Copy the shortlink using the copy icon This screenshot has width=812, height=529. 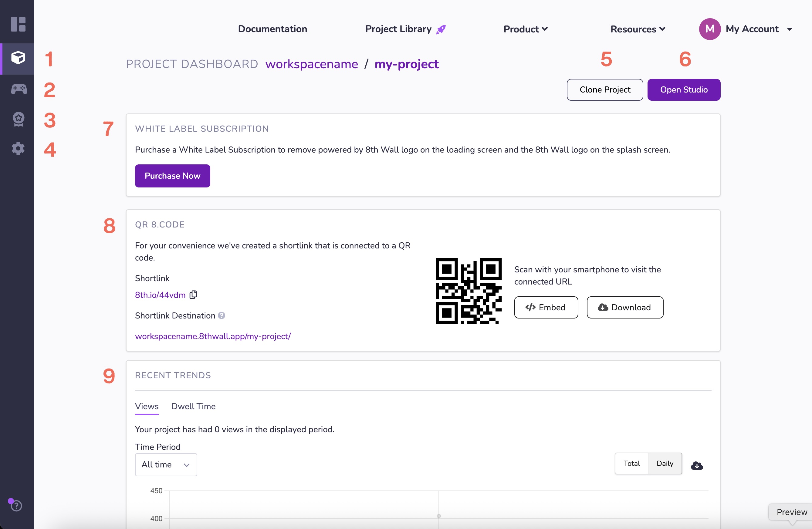(x=193, y=294)
